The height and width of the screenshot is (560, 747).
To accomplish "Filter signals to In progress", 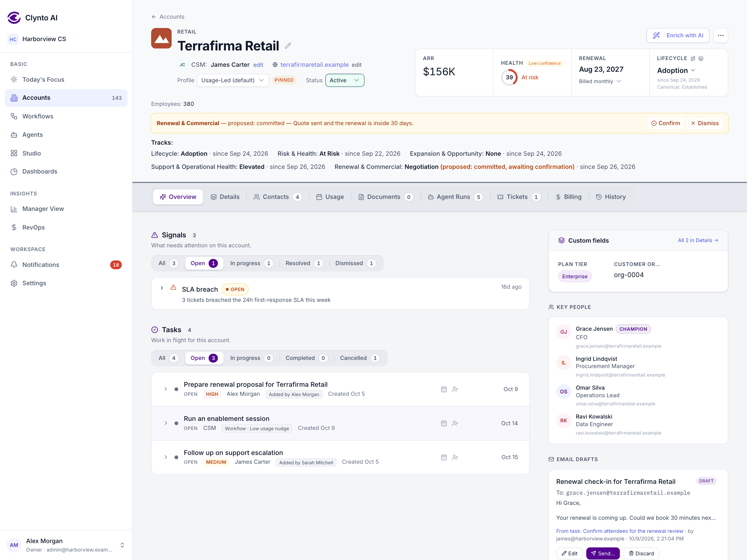I will [x=252, y=263].
